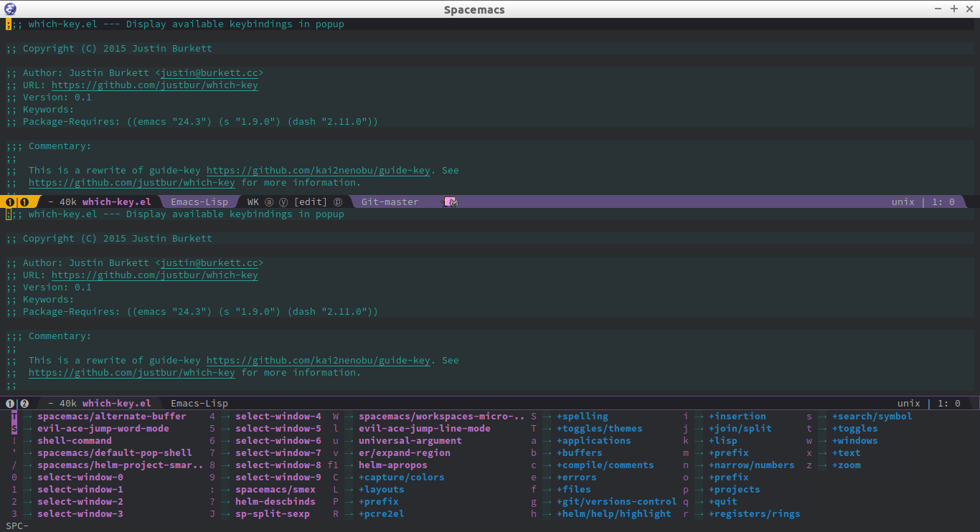The height and width of the screenshot is (532, 980).
Task: Select the select-window-4 entry
Action: pos(278,417)
